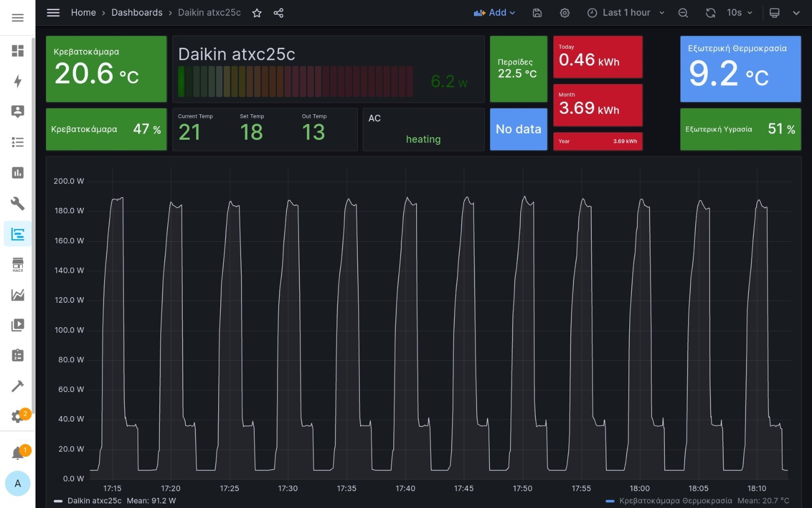812x508 pixels.
Task: Save dashboard with the floppy disk icon
Action: coord(537,13)
